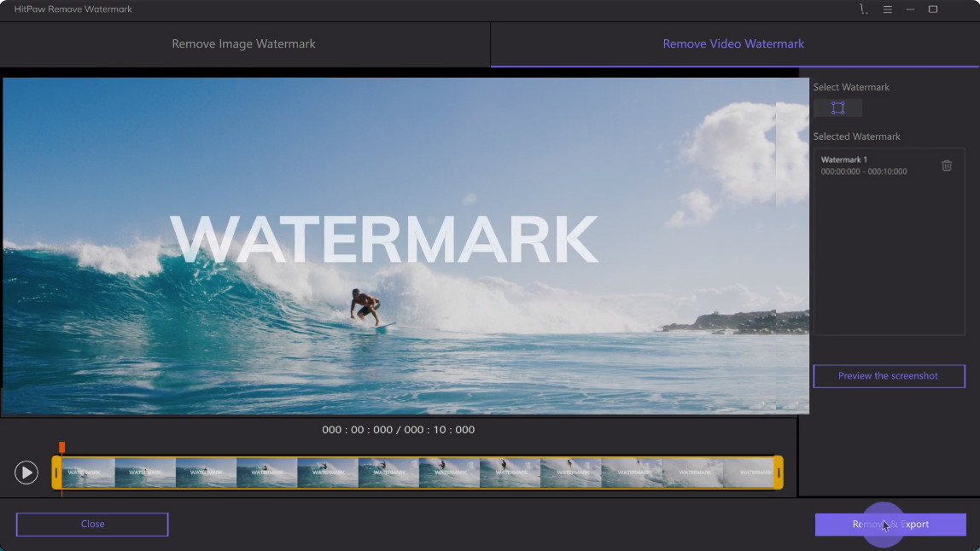This screenshot has width=980, height=551.
Task: Click the left yellow trim handle
Action: click(x=56, y=473)
